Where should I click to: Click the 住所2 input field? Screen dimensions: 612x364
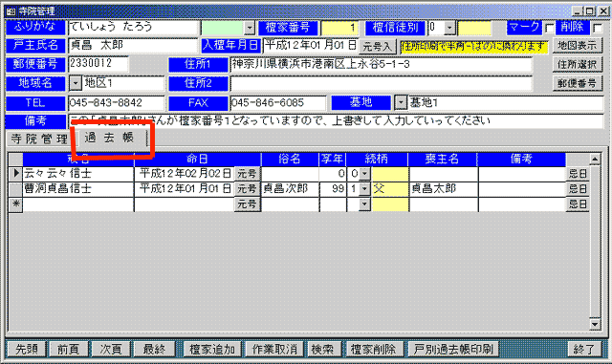(x=381, y=83)
